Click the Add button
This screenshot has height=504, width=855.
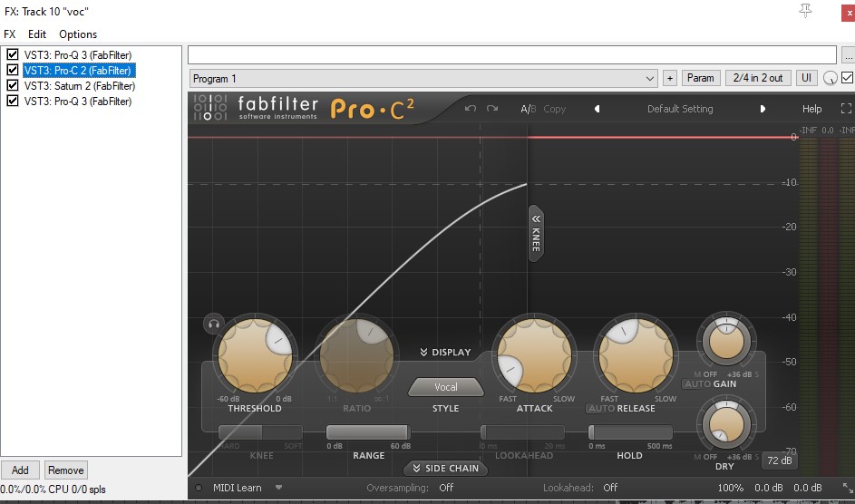(x=20, y=470)
